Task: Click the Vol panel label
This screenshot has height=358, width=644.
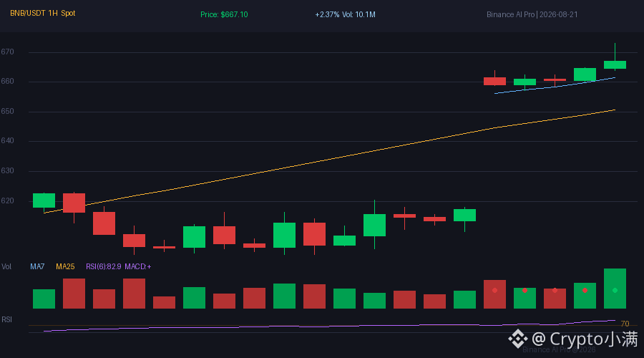Action: pyautogui.click(x=6, y=267)
